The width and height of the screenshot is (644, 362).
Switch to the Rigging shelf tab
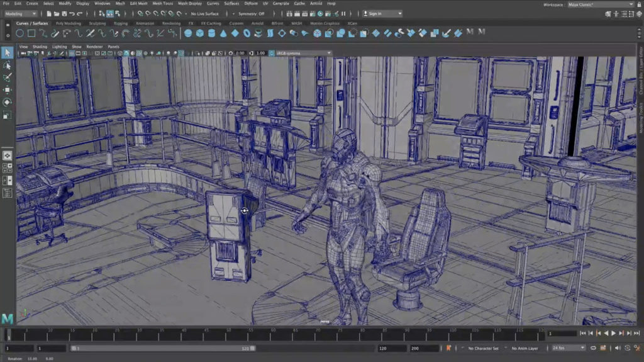point(121,23)
